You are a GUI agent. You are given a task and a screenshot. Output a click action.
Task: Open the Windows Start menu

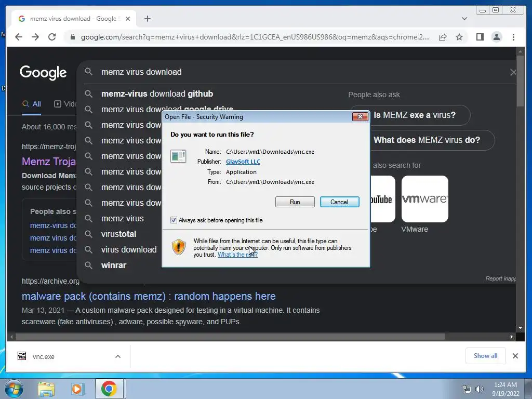[14, 389]
